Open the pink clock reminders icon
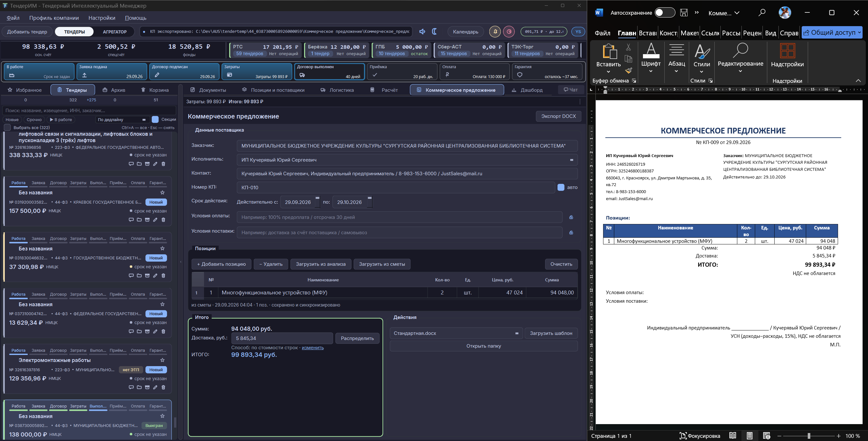The width and height of the screenshot is (868, 441). (x=509, y=32)
